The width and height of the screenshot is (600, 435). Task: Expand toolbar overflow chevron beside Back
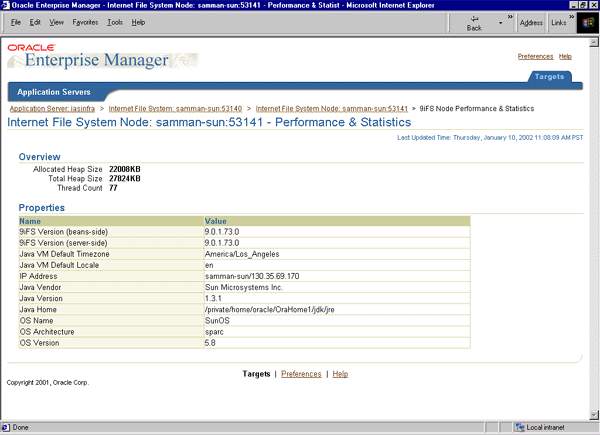pos(510,17)
